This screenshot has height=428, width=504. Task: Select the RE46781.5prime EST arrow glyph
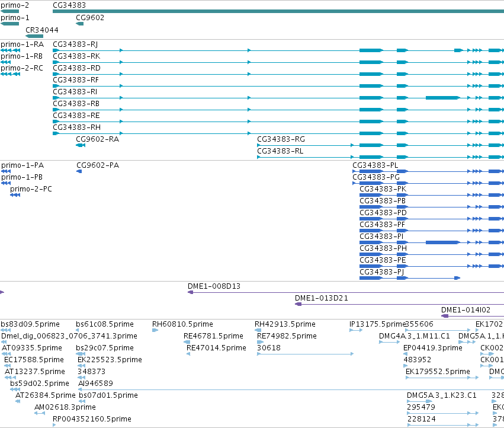[187, 342]
